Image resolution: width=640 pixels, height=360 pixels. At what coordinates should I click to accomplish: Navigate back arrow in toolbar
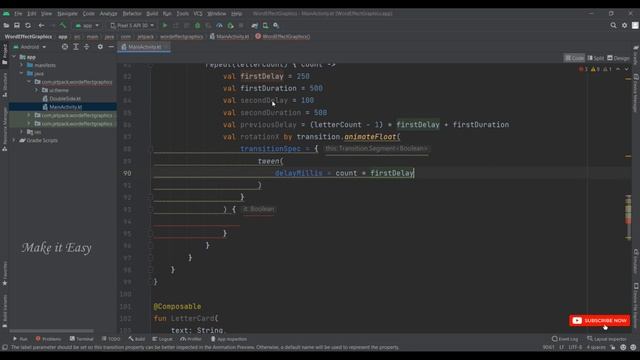tap(41, 25)
